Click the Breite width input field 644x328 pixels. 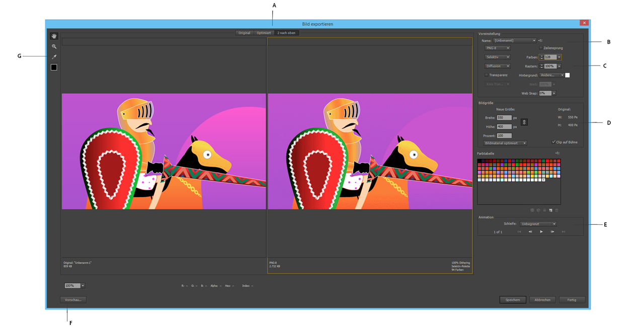[x=504, y=117]
